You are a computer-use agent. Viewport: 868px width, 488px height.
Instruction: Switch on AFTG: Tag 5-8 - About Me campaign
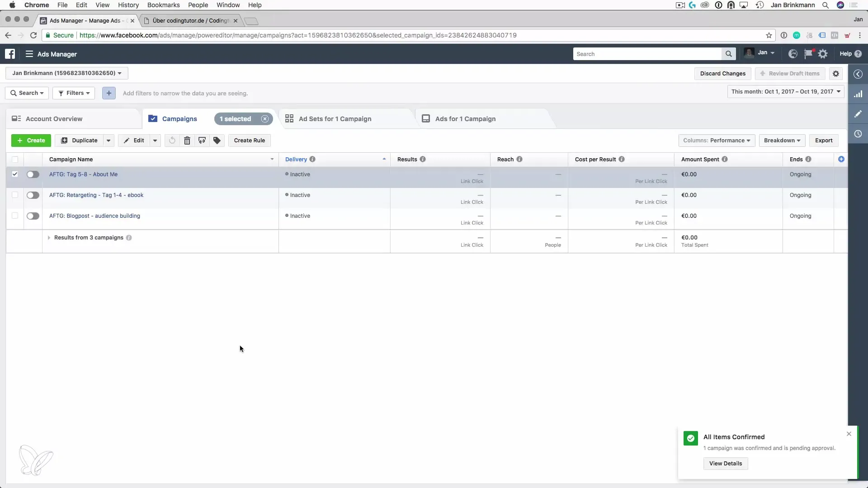point(33,174)
